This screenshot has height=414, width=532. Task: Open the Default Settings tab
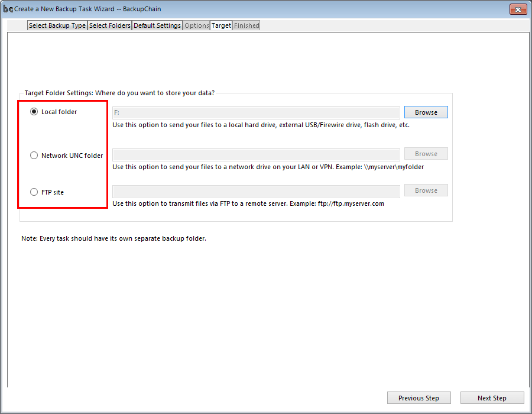pos(157,25)
